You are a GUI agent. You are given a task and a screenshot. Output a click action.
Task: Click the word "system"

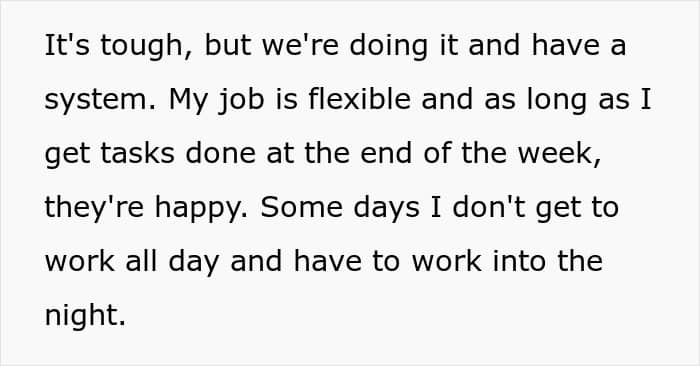(97, 100)
